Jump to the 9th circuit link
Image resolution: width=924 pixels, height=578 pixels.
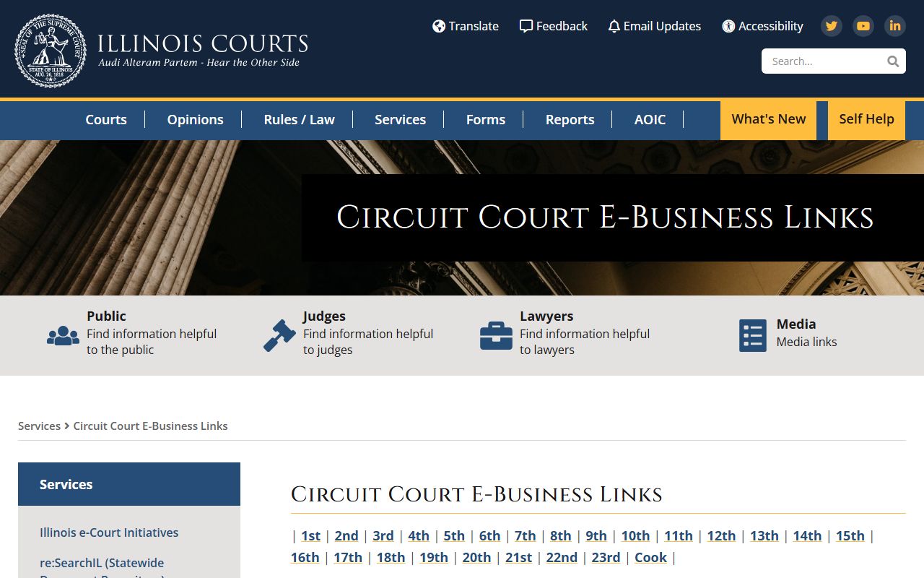point(596,536)
